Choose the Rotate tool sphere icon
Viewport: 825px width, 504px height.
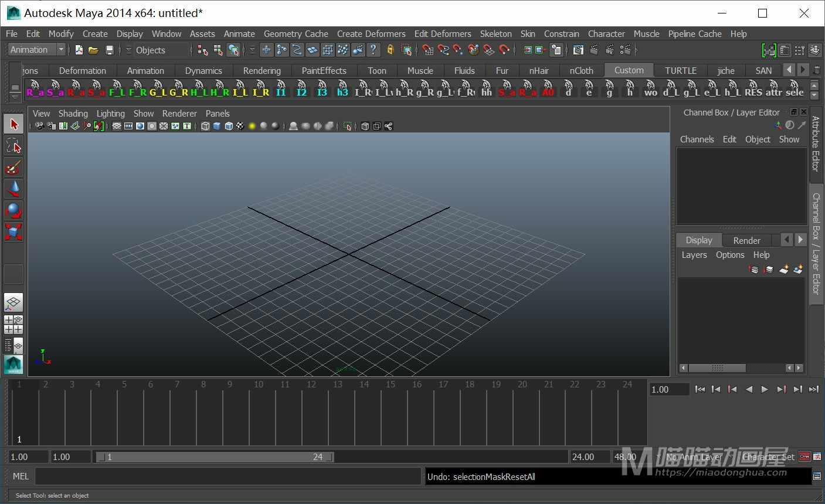[13, 210]
